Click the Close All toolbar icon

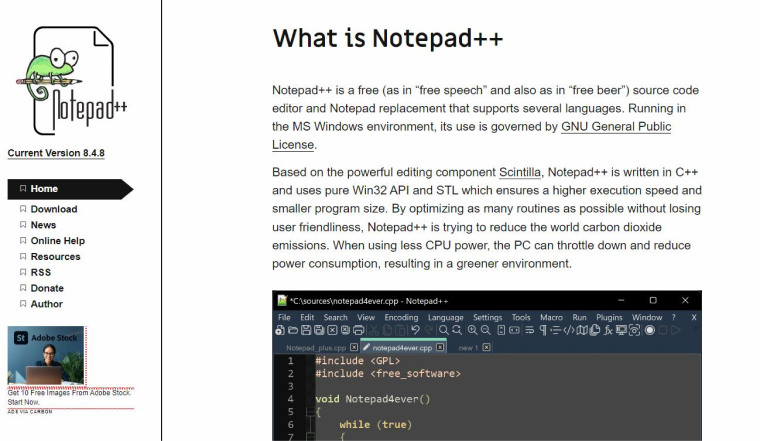point(345,331)
